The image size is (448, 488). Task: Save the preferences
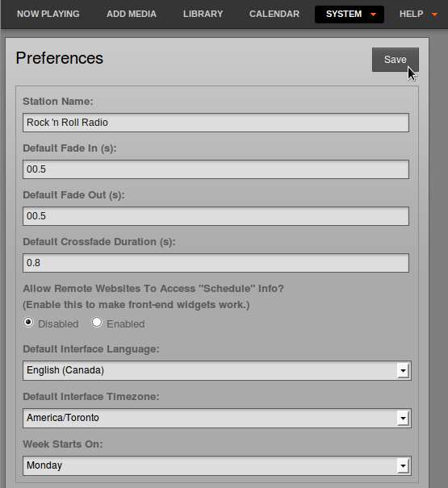coord(396,60)
